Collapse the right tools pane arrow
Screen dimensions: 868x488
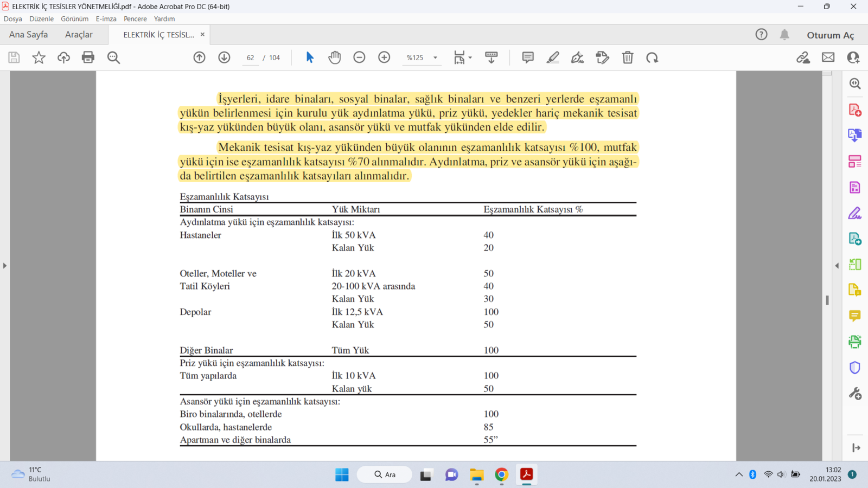pos(837,266)
